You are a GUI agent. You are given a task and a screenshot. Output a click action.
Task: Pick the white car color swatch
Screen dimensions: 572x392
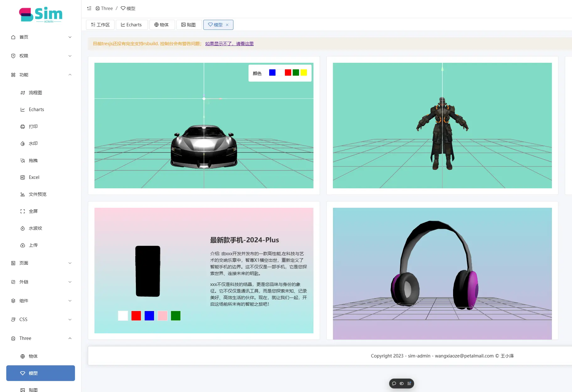280,72
